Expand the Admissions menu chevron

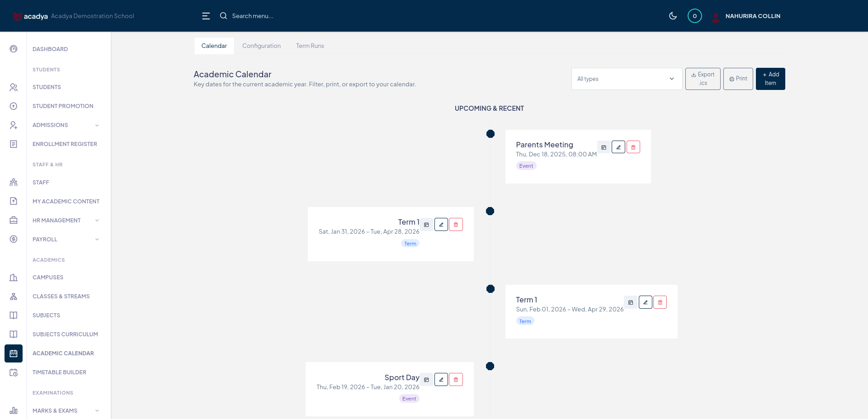point(97,125)
